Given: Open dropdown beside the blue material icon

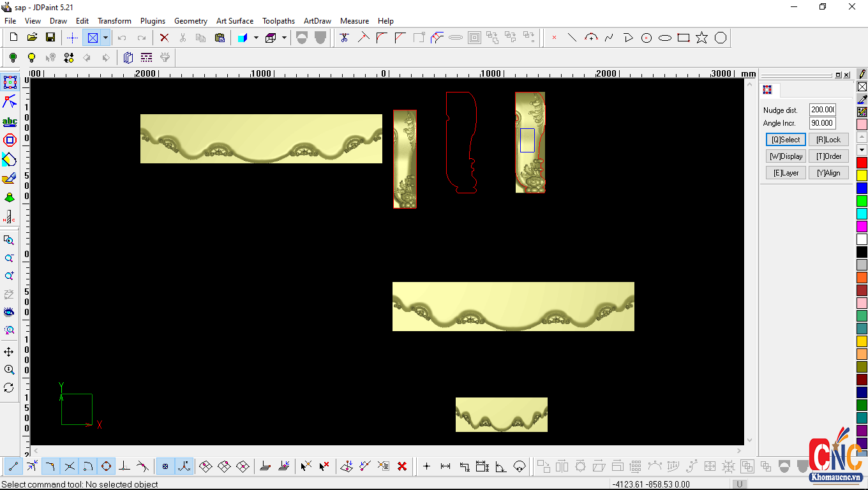Looking at the screenshot, I should point(255,38).
